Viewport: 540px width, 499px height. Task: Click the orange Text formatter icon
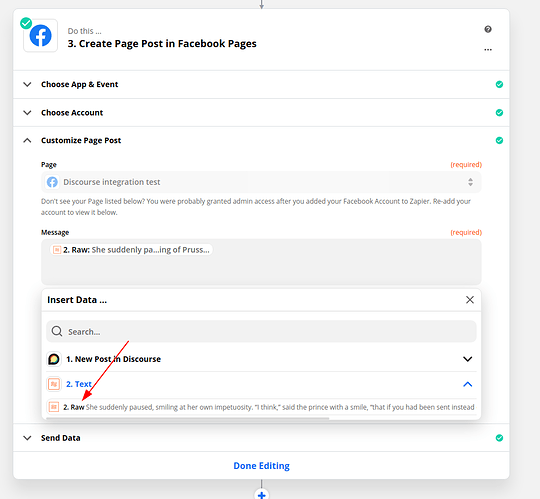(x=54, y=384)
